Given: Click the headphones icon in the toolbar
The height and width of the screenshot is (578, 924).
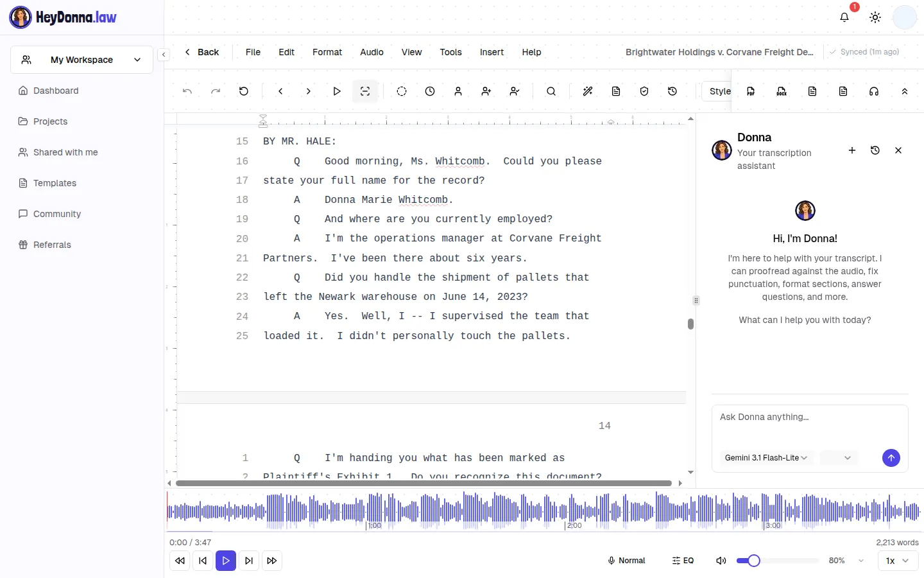Looking at the screenshot, I should coord(874,91).
